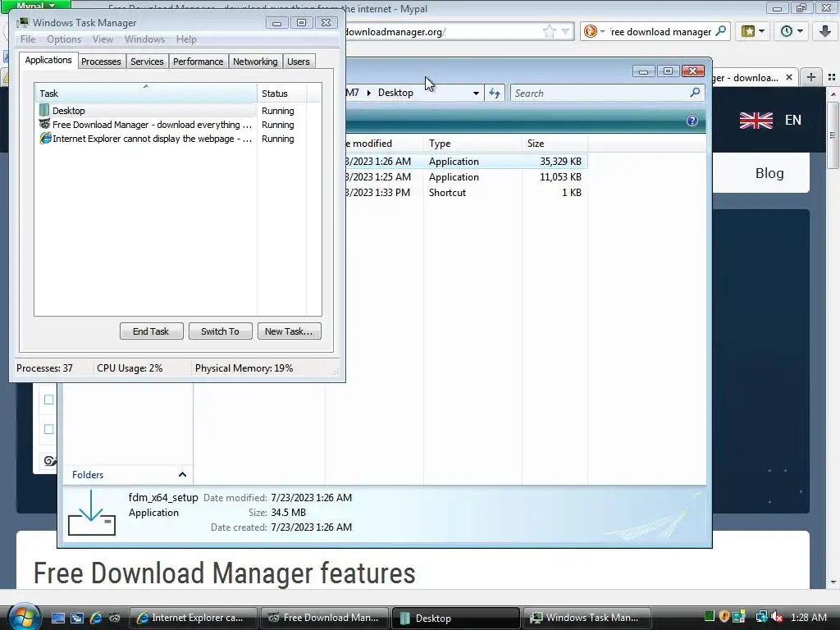
Task: Sort by Task column header
Action: (x=146, y=93)
